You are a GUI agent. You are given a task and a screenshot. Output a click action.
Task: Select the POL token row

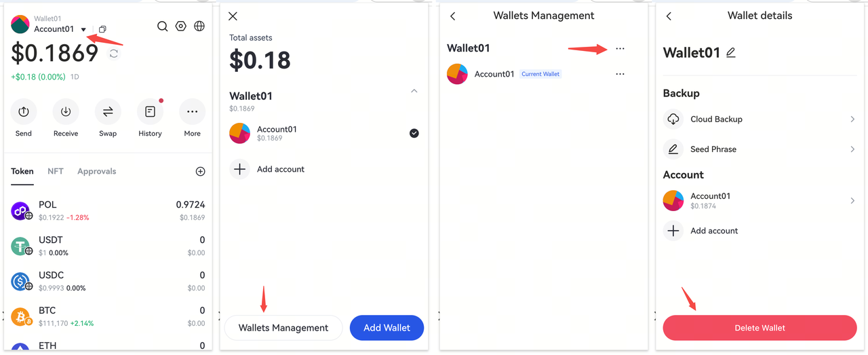[108, 210]
